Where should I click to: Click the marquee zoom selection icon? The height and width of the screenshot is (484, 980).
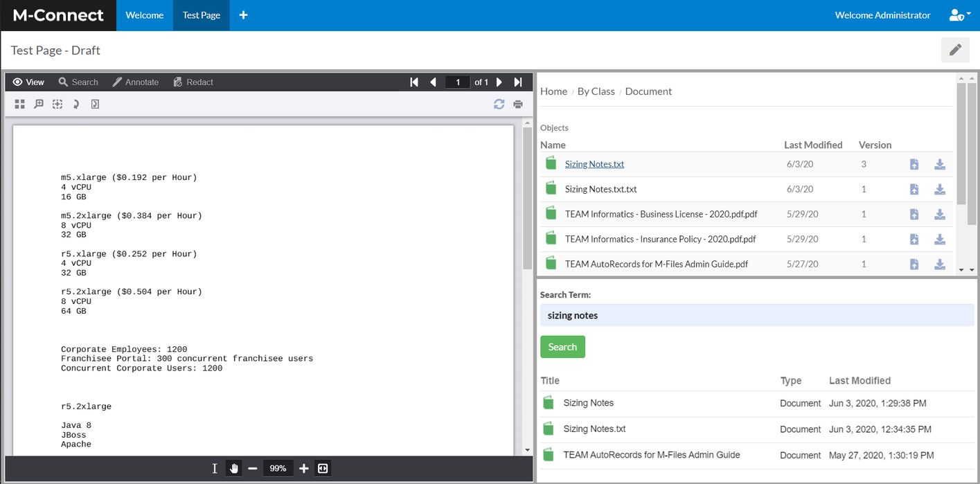[x=57, y=104]
